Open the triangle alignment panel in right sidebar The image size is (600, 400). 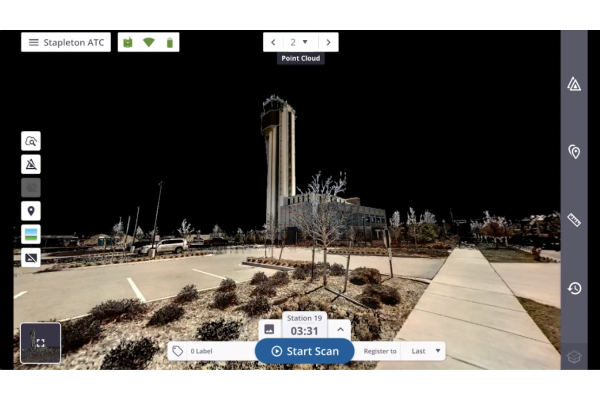574,84
